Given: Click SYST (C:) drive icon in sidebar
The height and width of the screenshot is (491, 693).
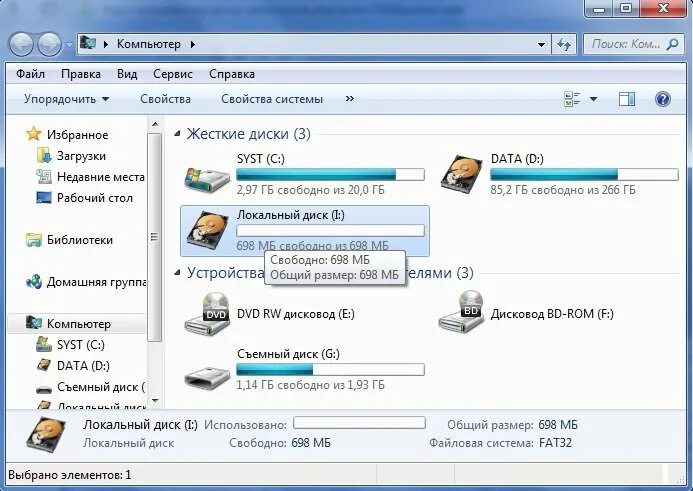Looking at the screenshot, I should point(43,344).
